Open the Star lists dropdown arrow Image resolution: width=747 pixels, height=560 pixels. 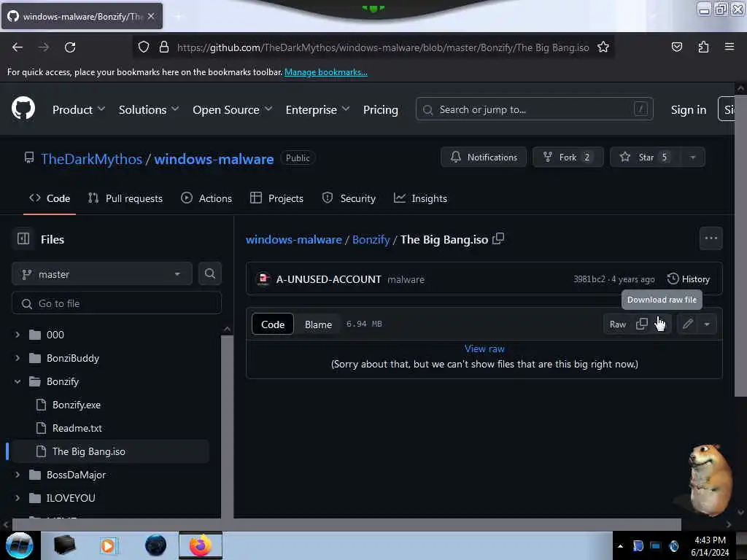click(x=693, y=157)
